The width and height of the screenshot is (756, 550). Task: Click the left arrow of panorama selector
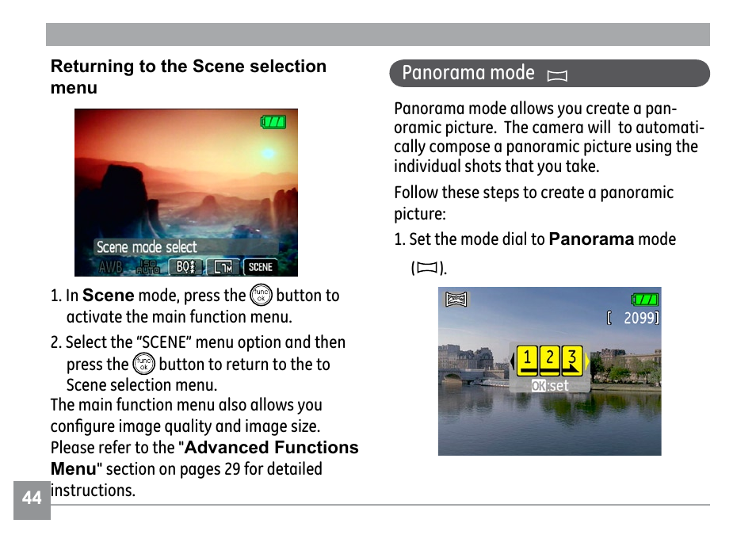[513, 361]
